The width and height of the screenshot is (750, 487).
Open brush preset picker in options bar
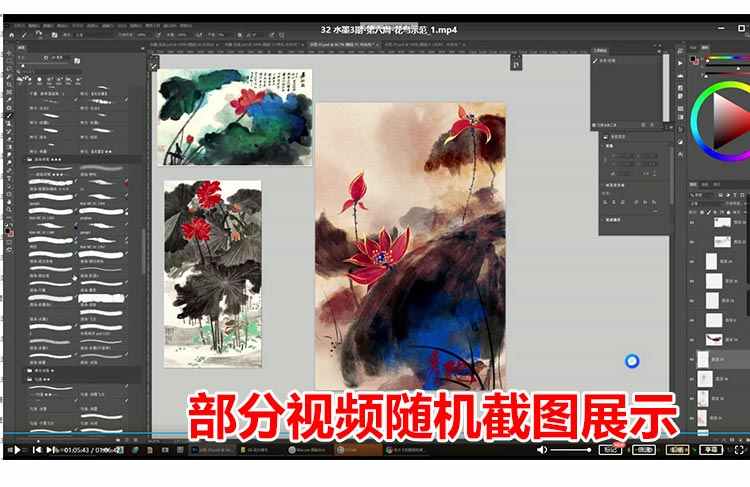click(39, 35)
